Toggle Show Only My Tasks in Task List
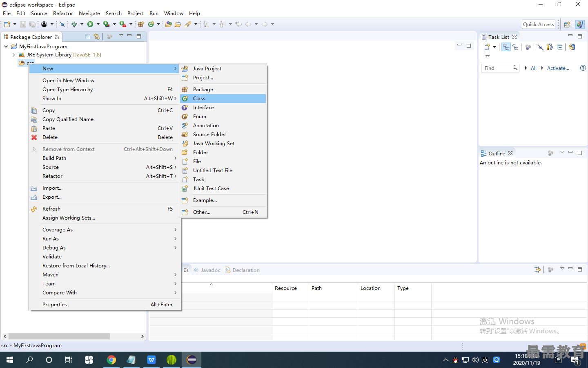The width and height of the screenshot is (588, 368). click(550, 47)
